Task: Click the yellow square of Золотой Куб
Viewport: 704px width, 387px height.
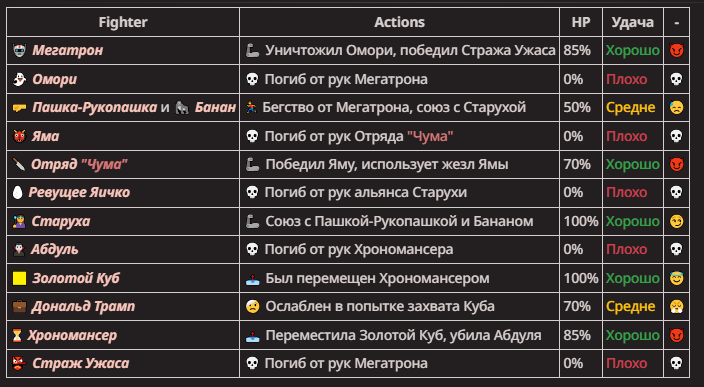Action: 19,278
